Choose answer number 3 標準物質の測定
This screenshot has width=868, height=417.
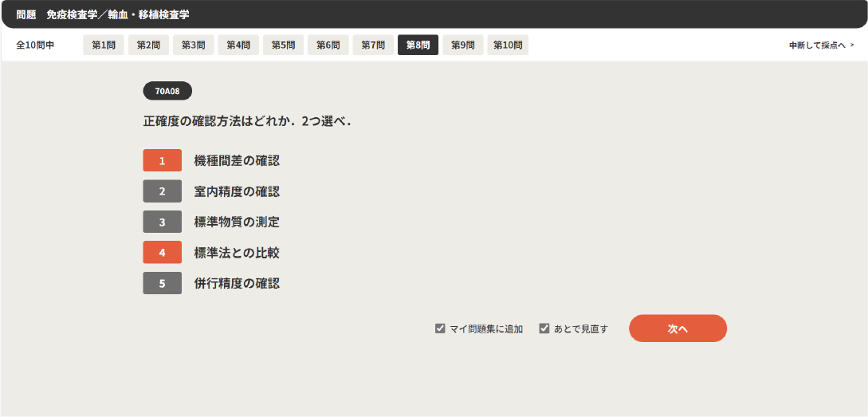[163, 222]
